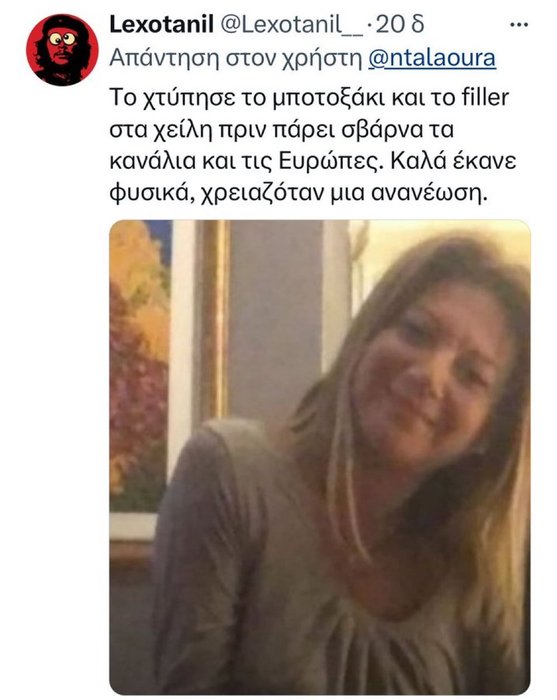Viewport: 557px width, 700px height.
Task: Click the @Lexotanil__ handle
Action: (292, 25)
